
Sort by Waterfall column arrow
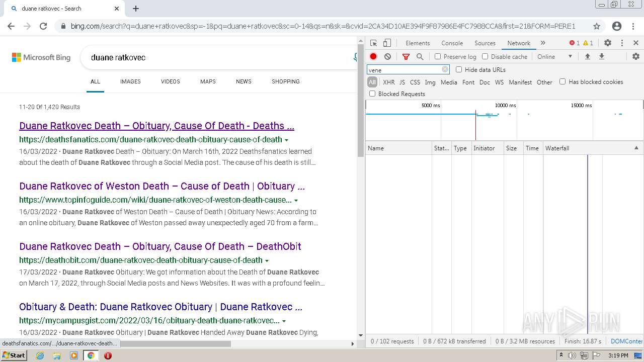(x=636, y=148)
